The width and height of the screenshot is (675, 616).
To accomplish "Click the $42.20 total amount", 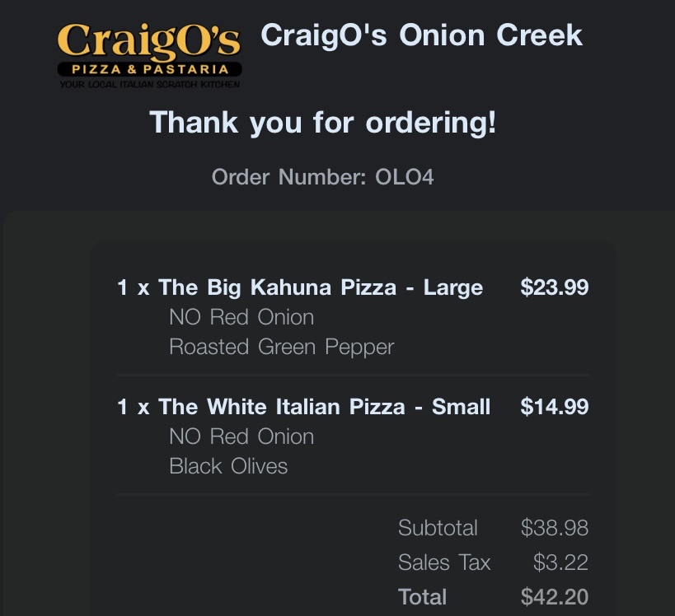I will click(x=554, y=597).
